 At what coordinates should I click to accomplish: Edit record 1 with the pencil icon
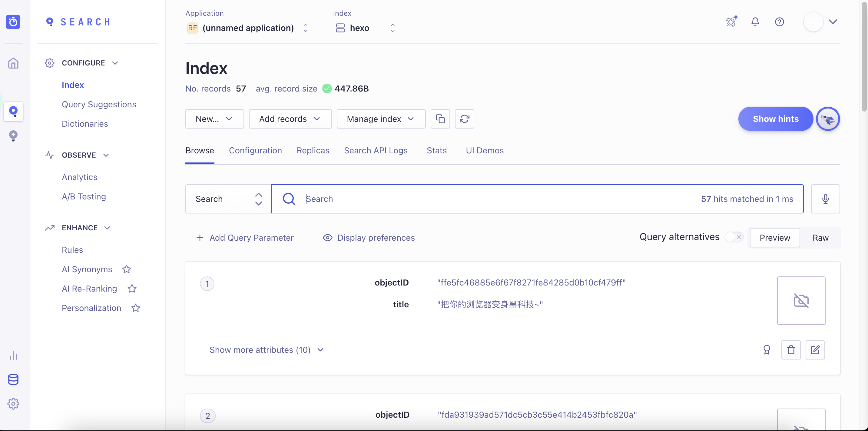coord(815,350)
